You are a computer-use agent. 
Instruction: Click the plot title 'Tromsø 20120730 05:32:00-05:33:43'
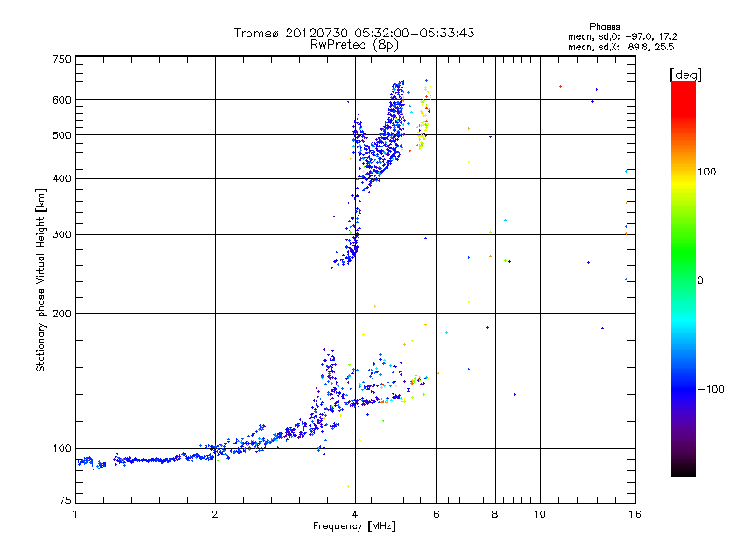click(354, 33)
